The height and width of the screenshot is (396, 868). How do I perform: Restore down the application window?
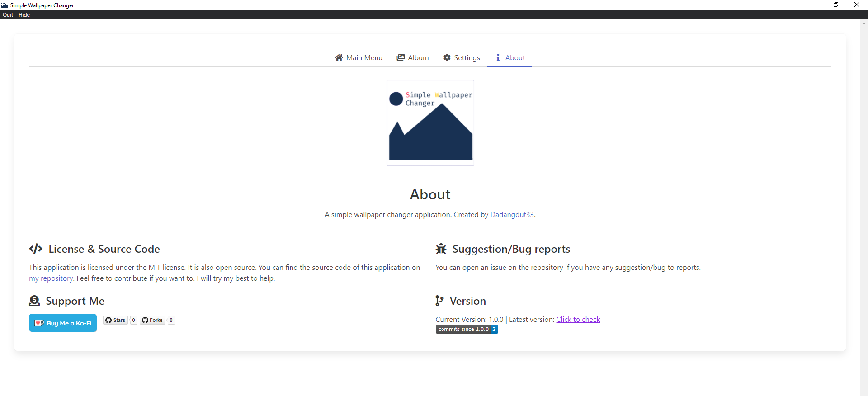[836, 5]
